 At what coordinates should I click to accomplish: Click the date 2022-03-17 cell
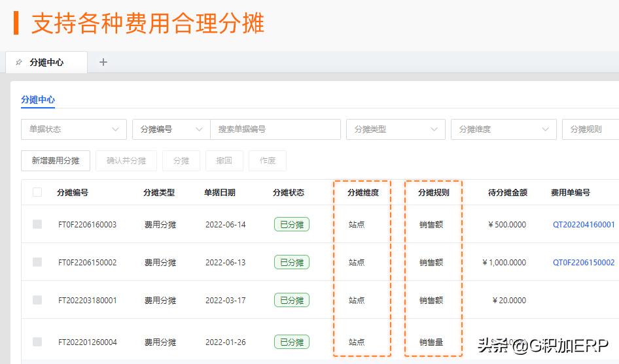tap(225, 300)
